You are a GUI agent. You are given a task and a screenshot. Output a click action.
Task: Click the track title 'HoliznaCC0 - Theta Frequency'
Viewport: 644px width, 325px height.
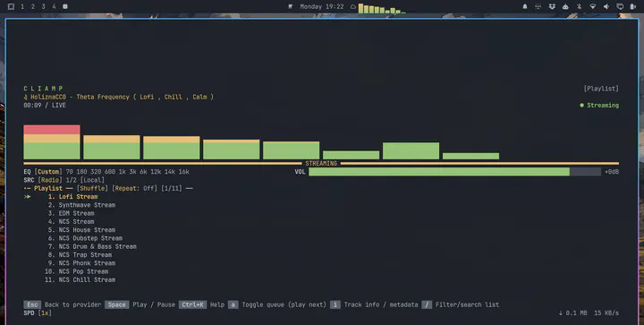pos(80,97)
